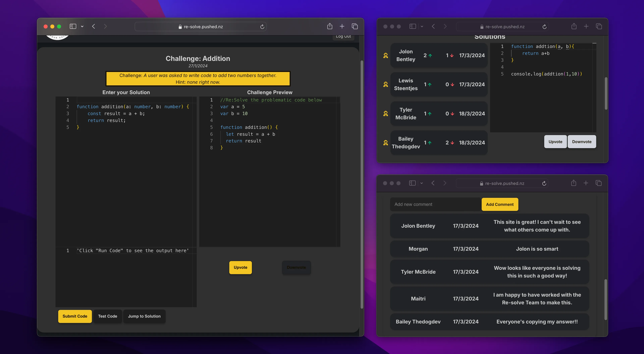Image resolution: width=644 pixels, height=354 pixels.
Task: Click address bar in the Solutions window
Action: coord(502,27)
